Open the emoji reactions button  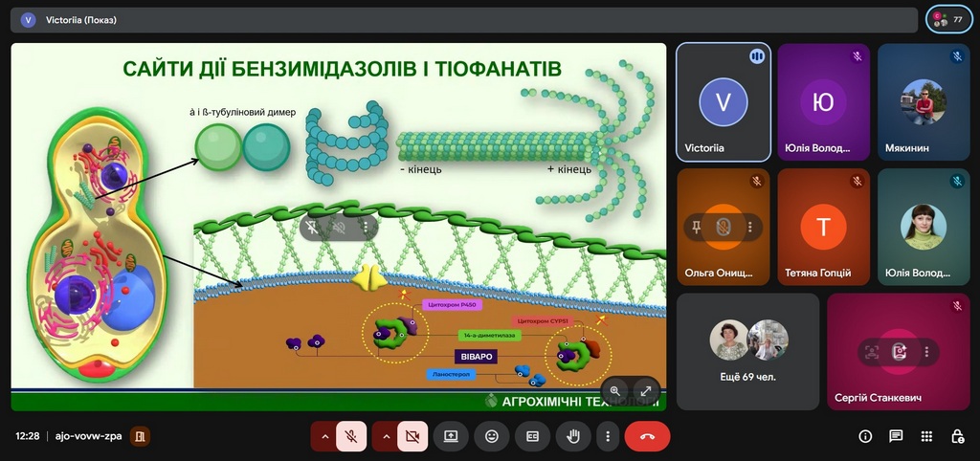point(492,436)
